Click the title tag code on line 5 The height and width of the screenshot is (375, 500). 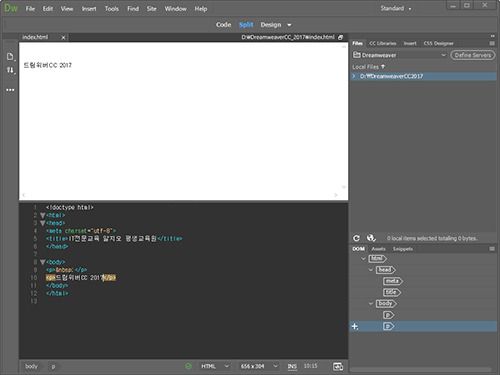click(x=114, y=239)
